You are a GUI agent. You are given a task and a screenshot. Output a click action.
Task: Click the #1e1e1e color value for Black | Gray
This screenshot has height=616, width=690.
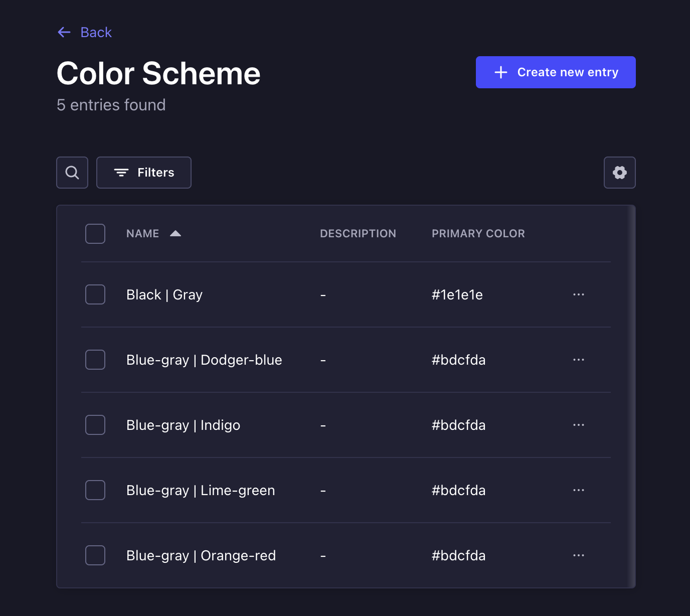tap(457, 294)
